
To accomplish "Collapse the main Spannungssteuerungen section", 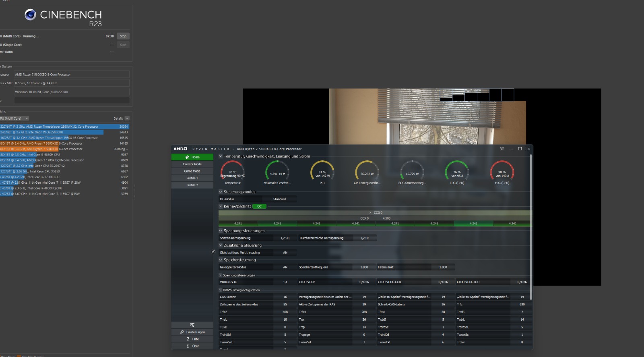I will coord(221,230).
